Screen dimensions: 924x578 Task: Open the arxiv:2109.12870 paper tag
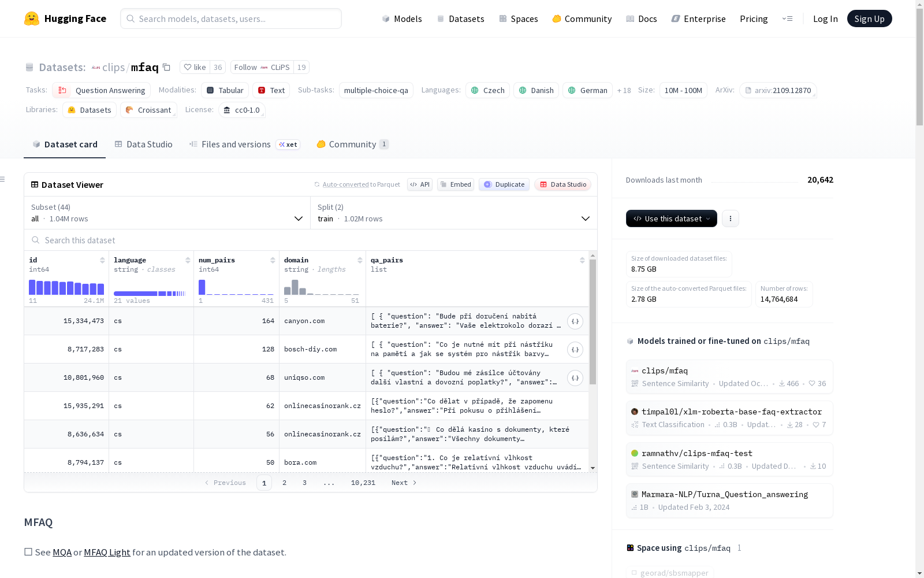pyautogui.click(x=778, y=90)
